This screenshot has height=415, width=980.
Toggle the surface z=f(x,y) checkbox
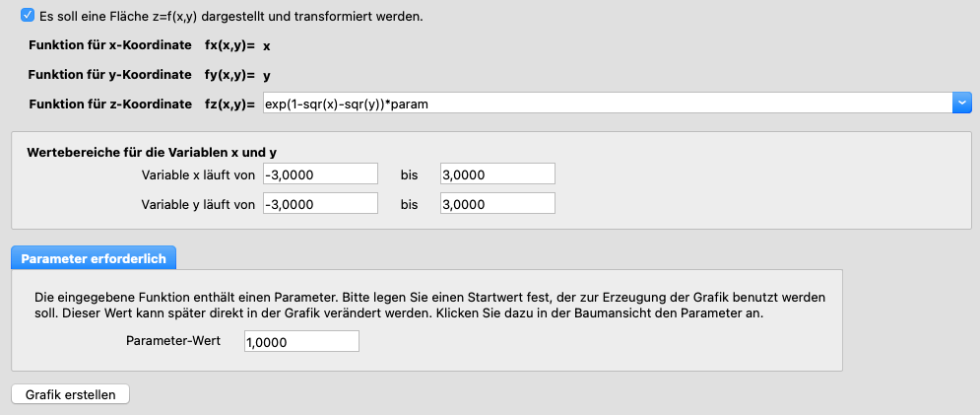(28, 16)
